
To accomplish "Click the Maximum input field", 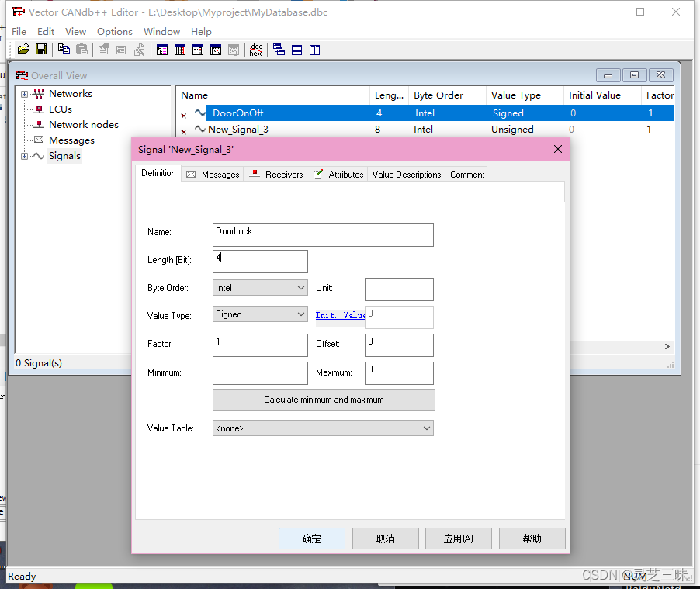I will click(x=399, y=373).
